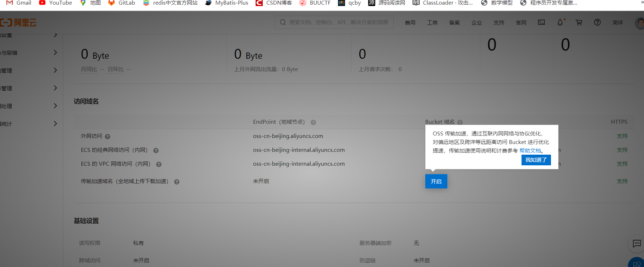The image size is (644, 267).
Task: Open the 费用 menu
Action: coord(410,22)
